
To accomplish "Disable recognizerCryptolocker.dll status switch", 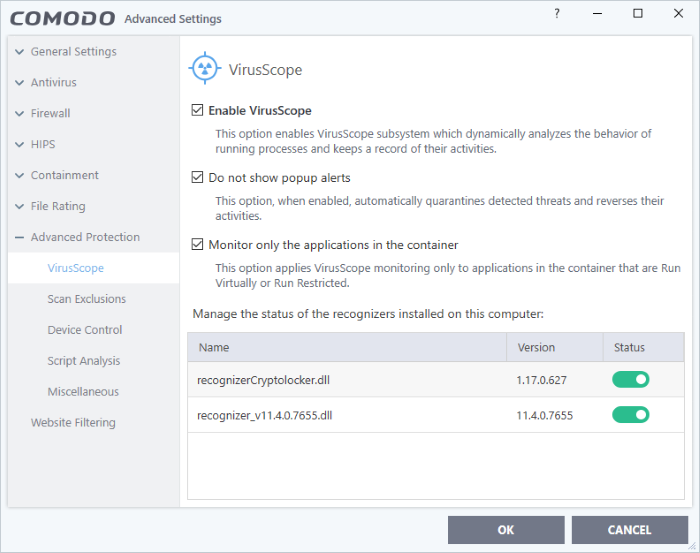I will [x=630, y=379].
